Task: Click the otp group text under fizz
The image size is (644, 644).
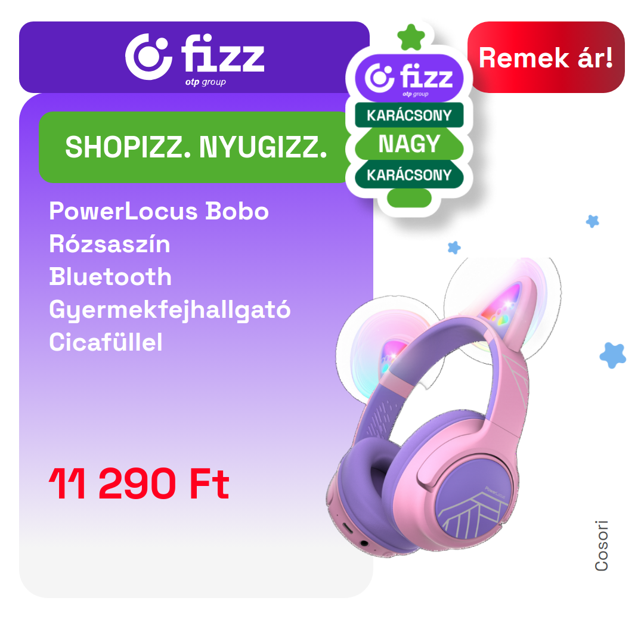Action: (205, 82)
